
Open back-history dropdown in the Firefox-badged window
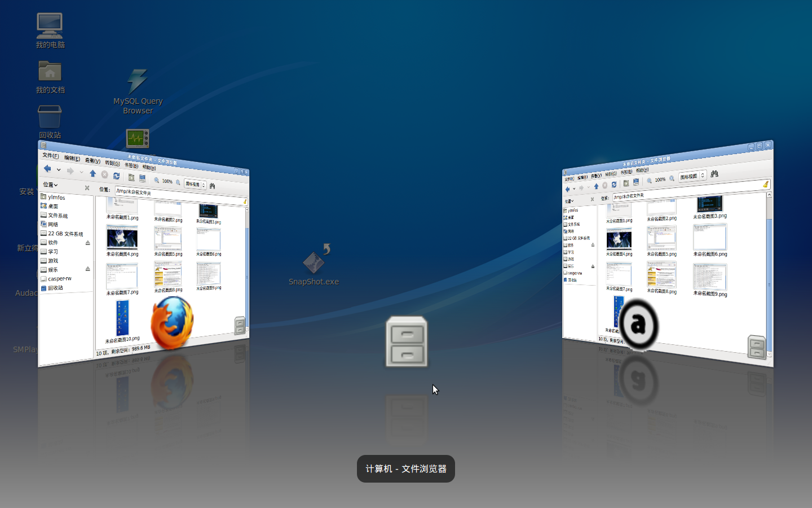pos(58,169)
